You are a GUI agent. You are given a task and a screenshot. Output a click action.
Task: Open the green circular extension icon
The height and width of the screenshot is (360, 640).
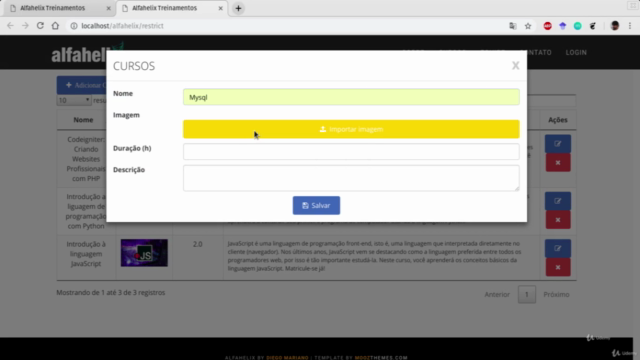(x=578, y=26)
